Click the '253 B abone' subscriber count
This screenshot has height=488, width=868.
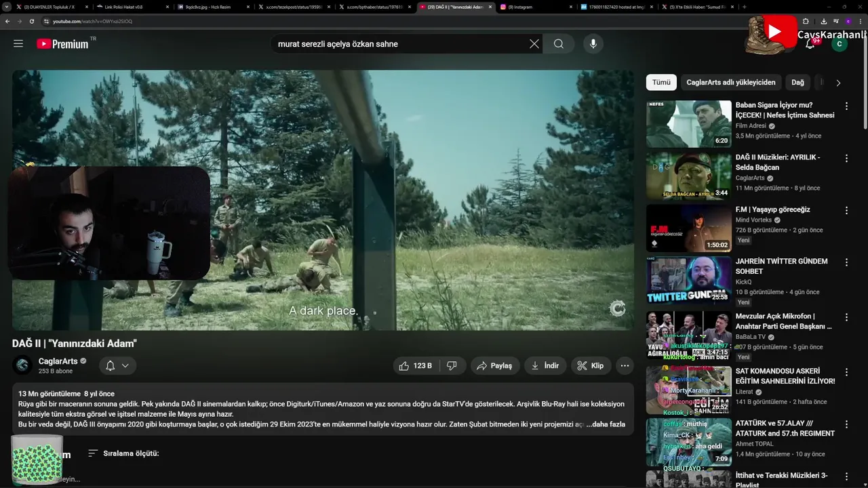pos(56,371)
